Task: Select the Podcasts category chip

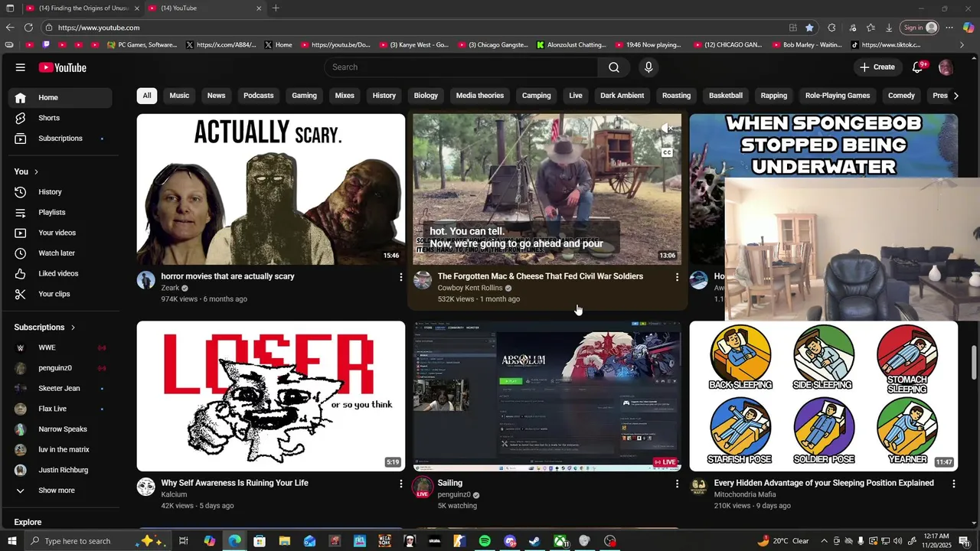Action: [x=258, y=96]
